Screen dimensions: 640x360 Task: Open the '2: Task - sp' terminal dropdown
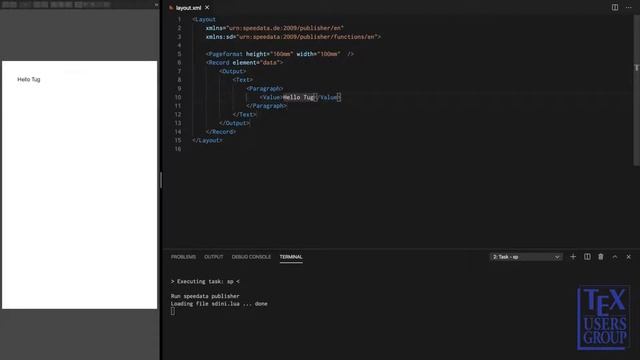tap(526, 257)
